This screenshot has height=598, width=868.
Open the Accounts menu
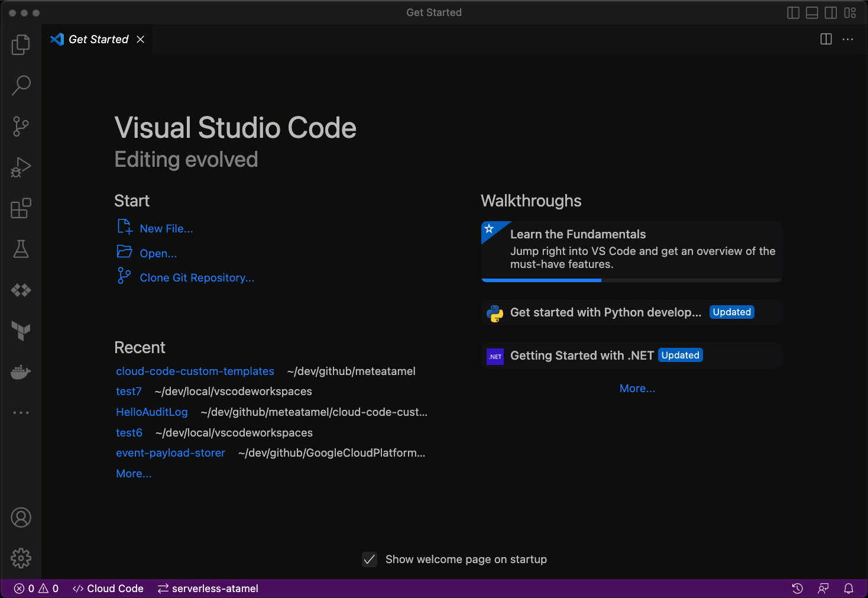coord(21,518)
